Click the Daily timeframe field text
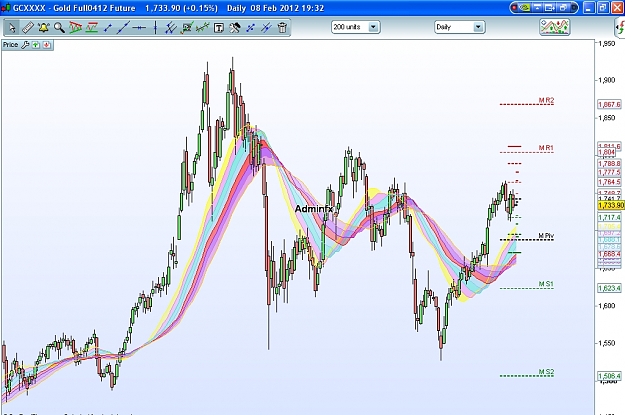 (444, 27)
